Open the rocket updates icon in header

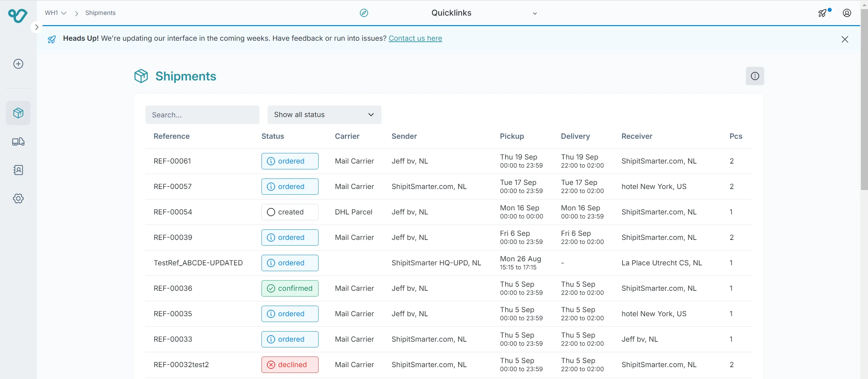point(823,13)
